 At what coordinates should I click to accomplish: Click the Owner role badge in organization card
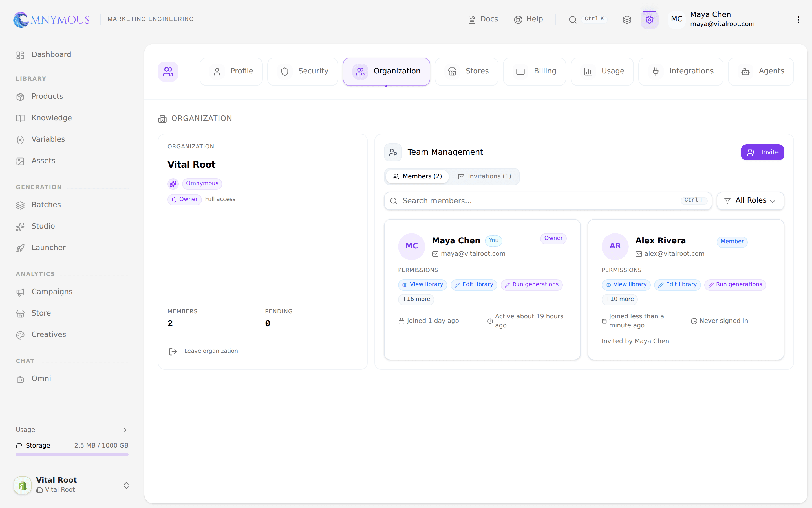(185, 199)
